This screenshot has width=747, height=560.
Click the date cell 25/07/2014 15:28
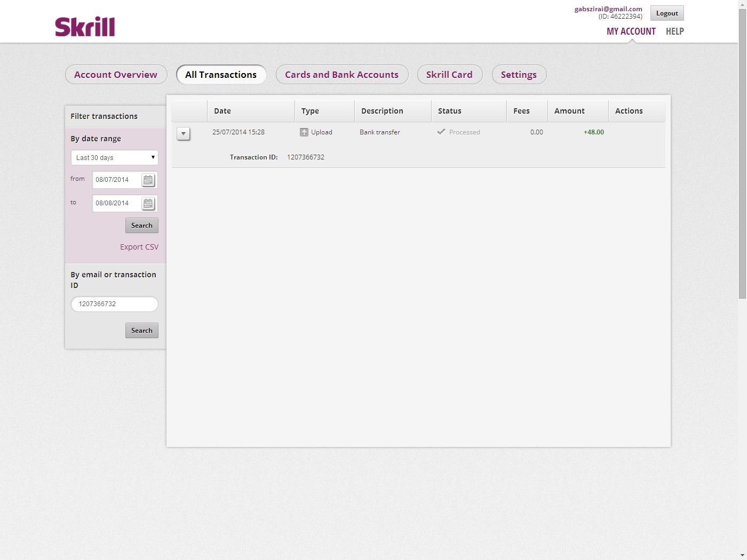pyautogui.click(x=239, y=132)
